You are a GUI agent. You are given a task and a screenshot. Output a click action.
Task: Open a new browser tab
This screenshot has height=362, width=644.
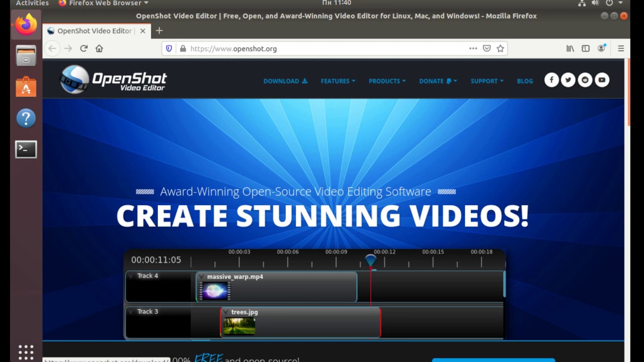point(159,31)
